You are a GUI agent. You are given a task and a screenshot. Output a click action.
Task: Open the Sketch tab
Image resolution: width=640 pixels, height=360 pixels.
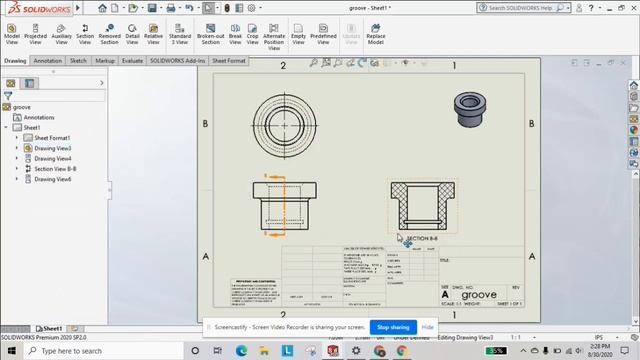point(78,60)
